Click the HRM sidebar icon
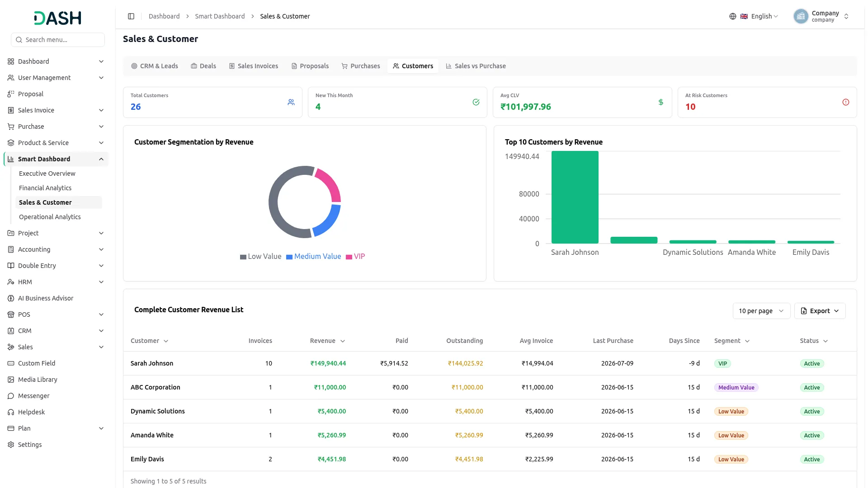Image resolution: width=868 pixels, height=488 pixels. point(11,282)
